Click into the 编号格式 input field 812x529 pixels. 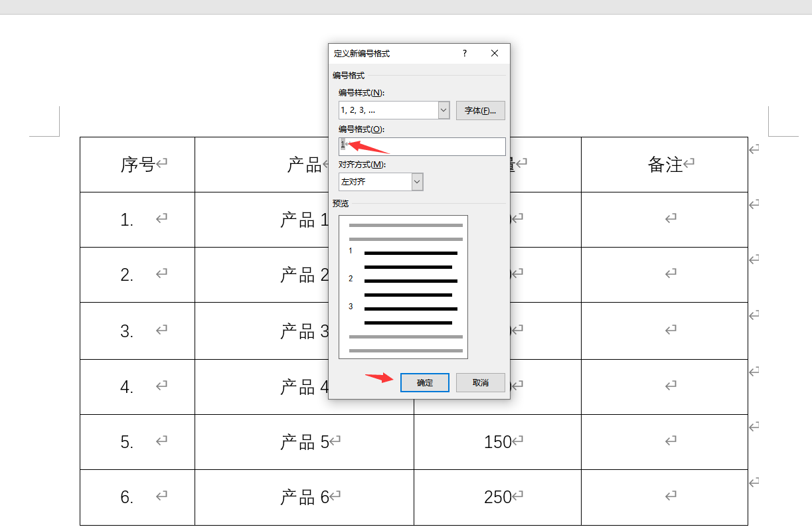[422, 146]
